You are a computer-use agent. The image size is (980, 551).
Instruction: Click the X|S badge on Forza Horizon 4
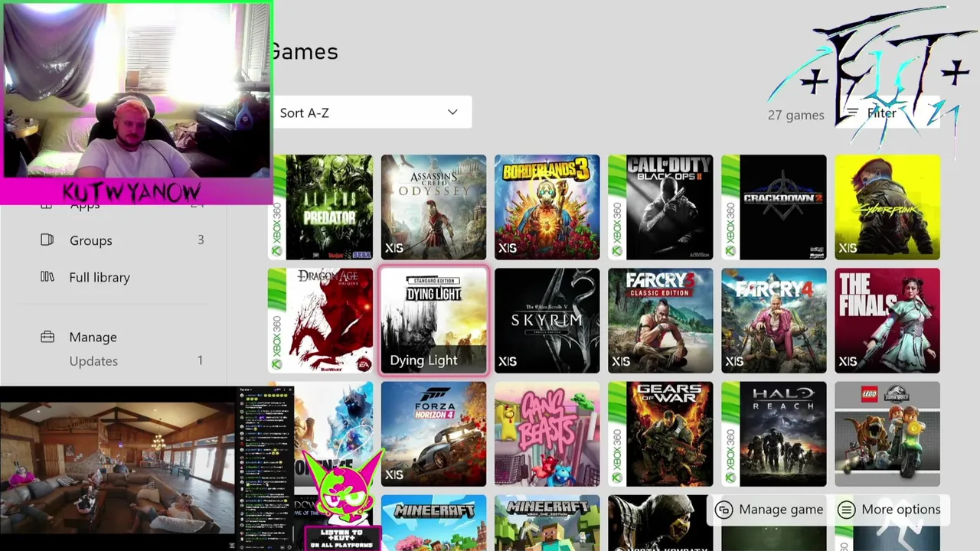[394, 474]
